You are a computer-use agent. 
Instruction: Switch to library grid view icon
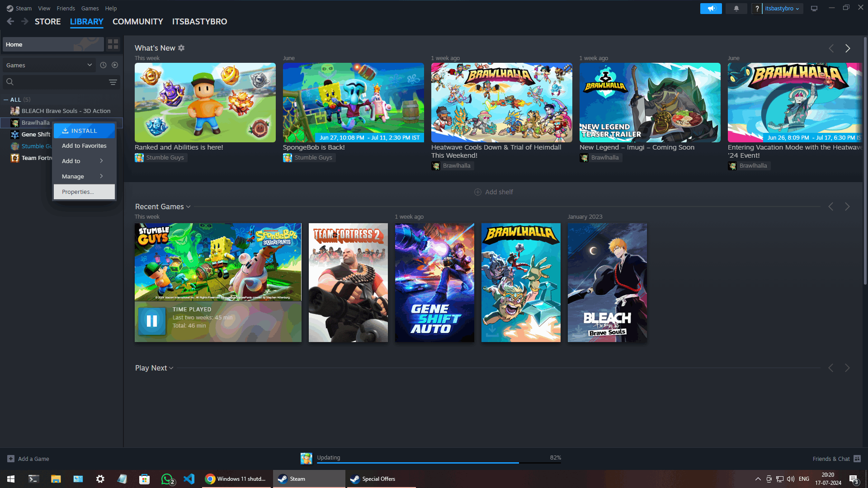113,44
